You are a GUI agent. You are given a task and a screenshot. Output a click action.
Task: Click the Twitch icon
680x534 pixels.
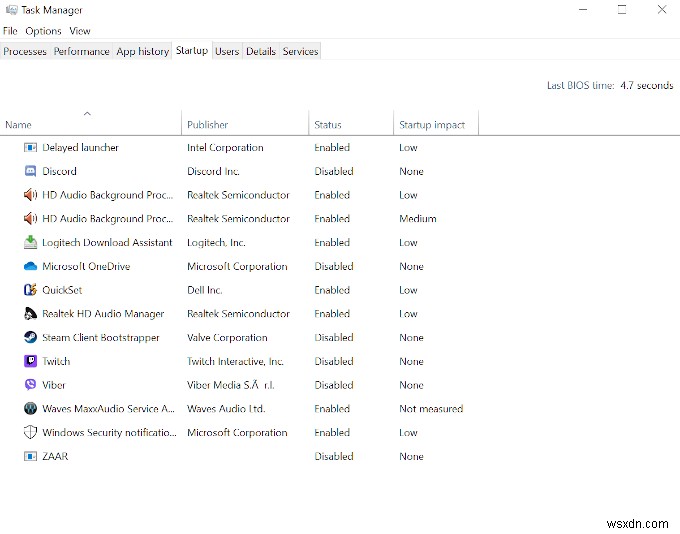[x=30, y=361]
